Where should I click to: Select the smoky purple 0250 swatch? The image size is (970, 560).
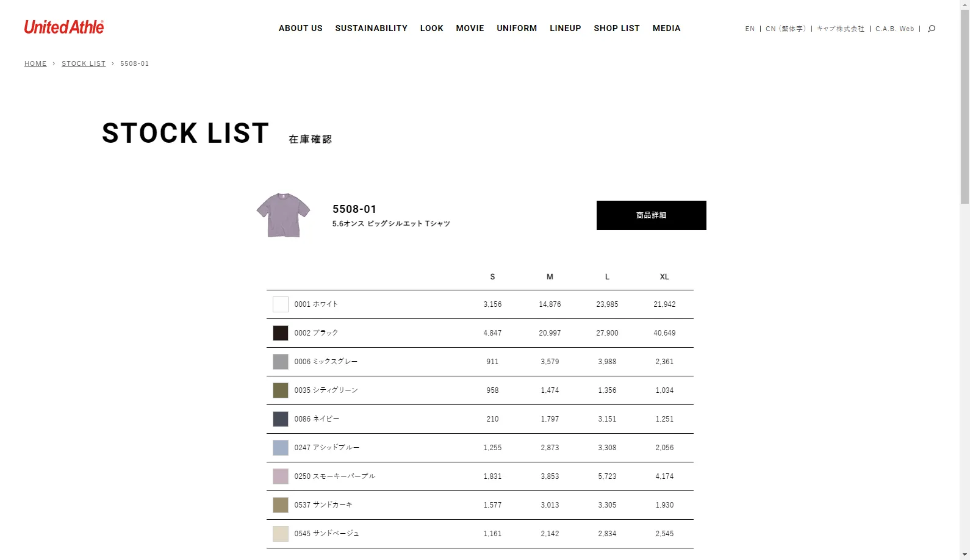click(x=281, y=476)
